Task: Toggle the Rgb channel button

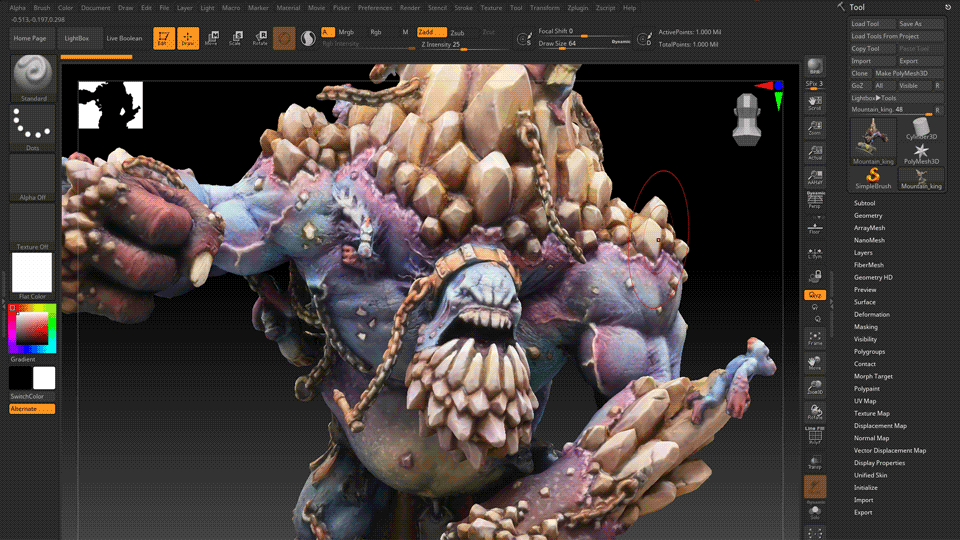Action: (x=376, y=32)
